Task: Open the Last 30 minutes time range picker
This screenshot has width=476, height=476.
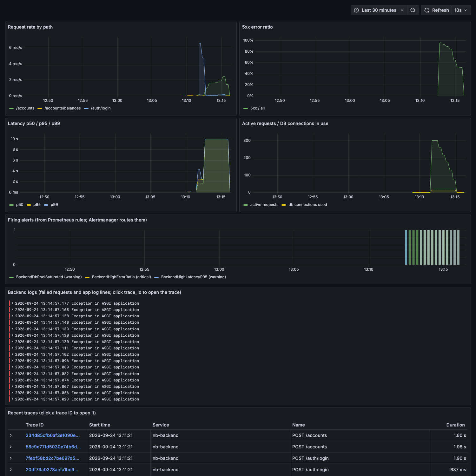Action: [x=379, y=10]
